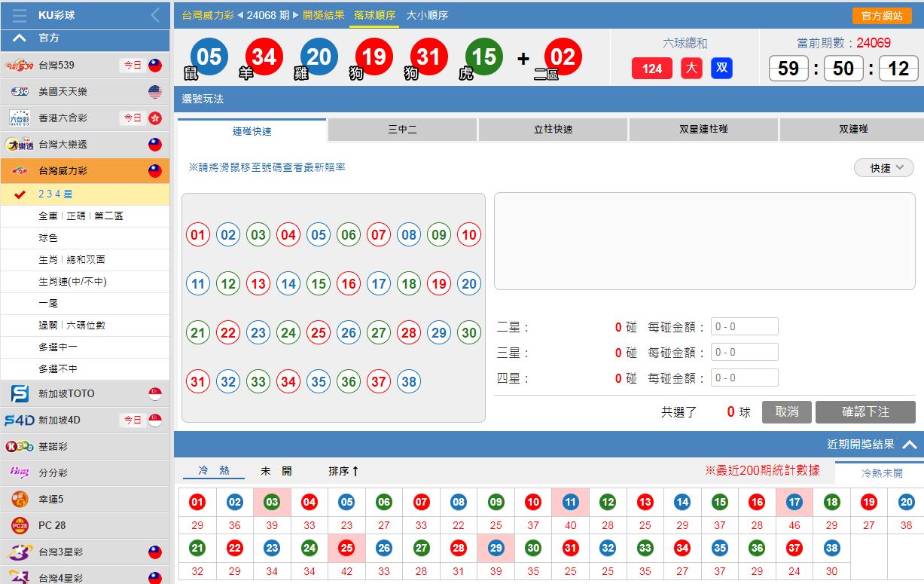Click statistics ball 17 in 冷熱 table
The height and width of the screenshot is (584, 924).
click(x=794, y=502)
